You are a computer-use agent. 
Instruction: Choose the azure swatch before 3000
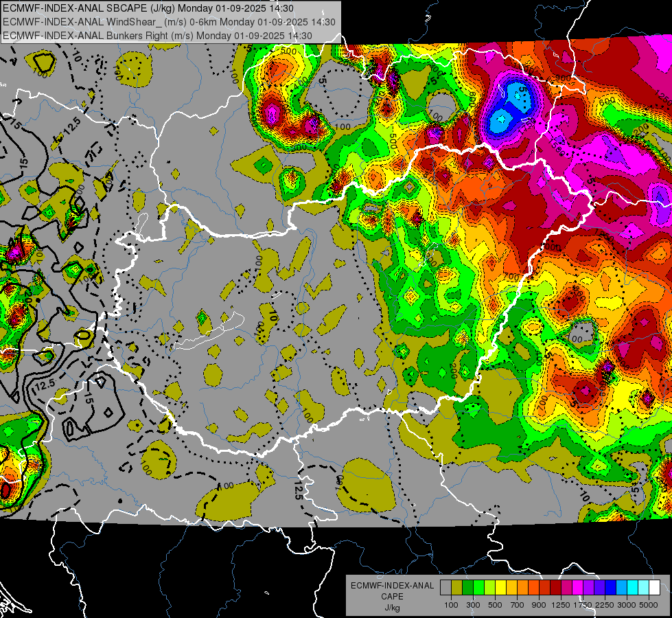pyautogui.click(x=622, y=588)
